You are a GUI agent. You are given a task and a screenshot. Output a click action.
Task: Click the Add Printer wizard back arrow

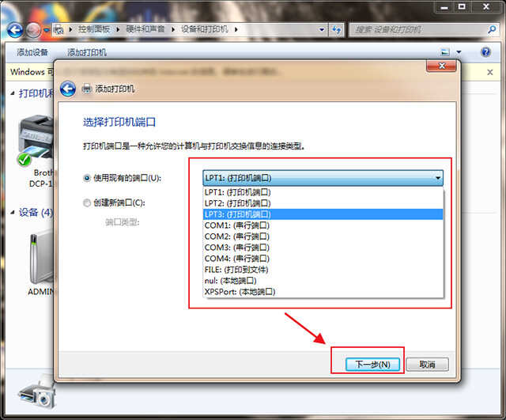pyautogui.click(x=68, y=89)
